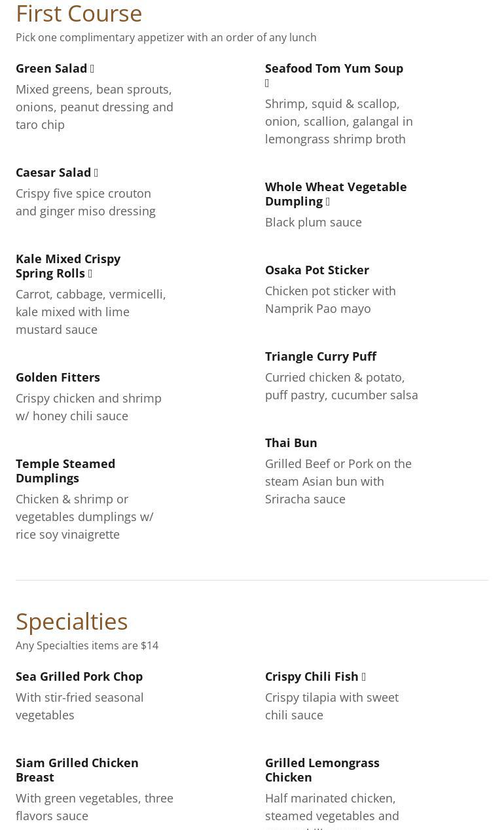The height and width of the screenshot is (830, 504).
Task: Click Sea Grilled Pork Chop title
Action: coord(79,676)
